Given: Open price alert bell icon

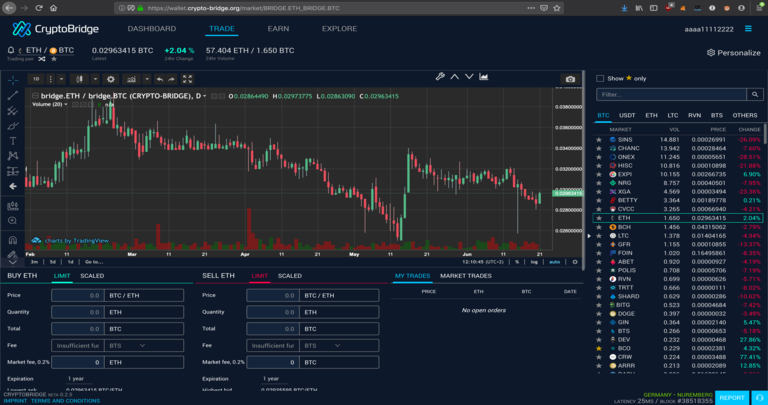Looking at the screenshot, I should (x=11, y=50).
